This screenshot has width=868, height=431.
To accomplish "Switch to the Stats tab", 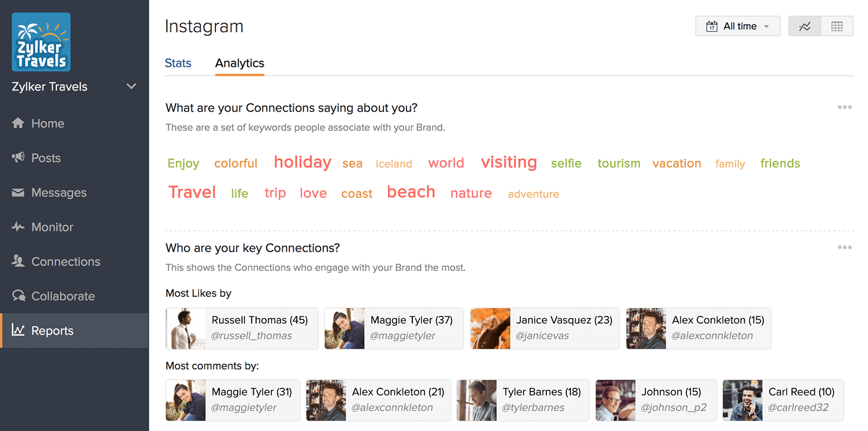I will click(178, 64).
